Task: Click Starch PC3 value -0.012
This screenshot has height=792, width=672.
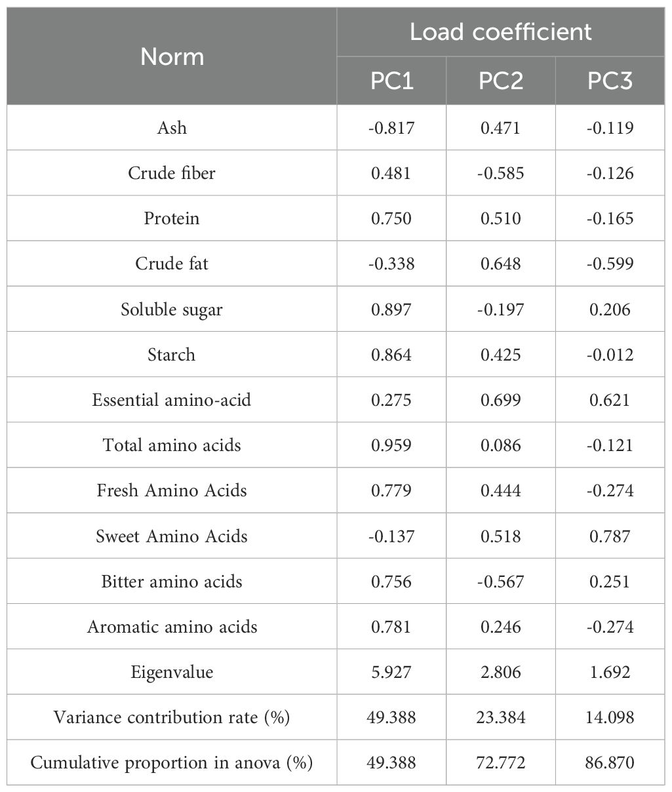Action: point(610,355)
